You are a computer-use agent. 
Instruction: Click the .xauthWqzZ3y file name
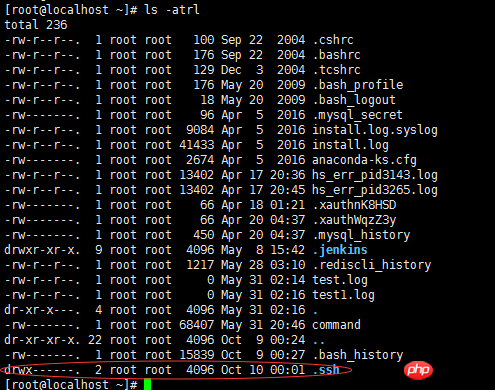click(354, 220)
